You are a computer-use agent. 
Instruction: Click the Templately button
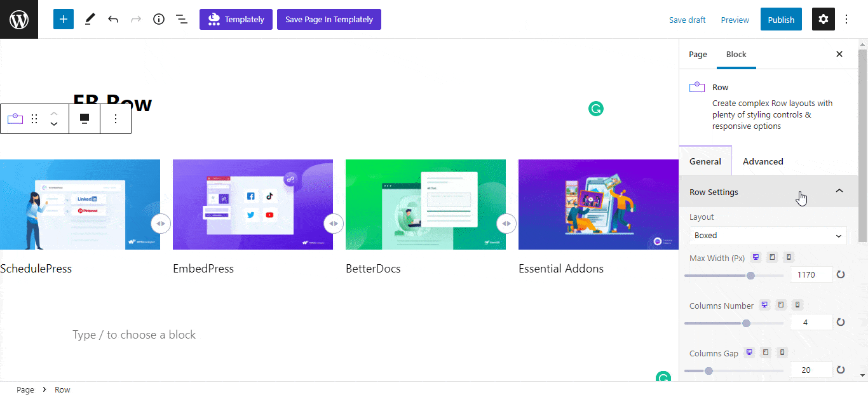click(236, 19)
